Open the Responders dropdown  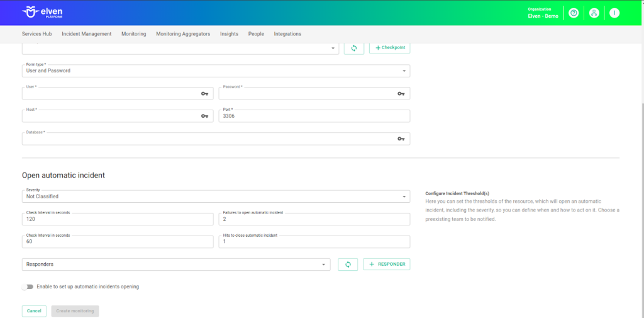coord(176,264)
